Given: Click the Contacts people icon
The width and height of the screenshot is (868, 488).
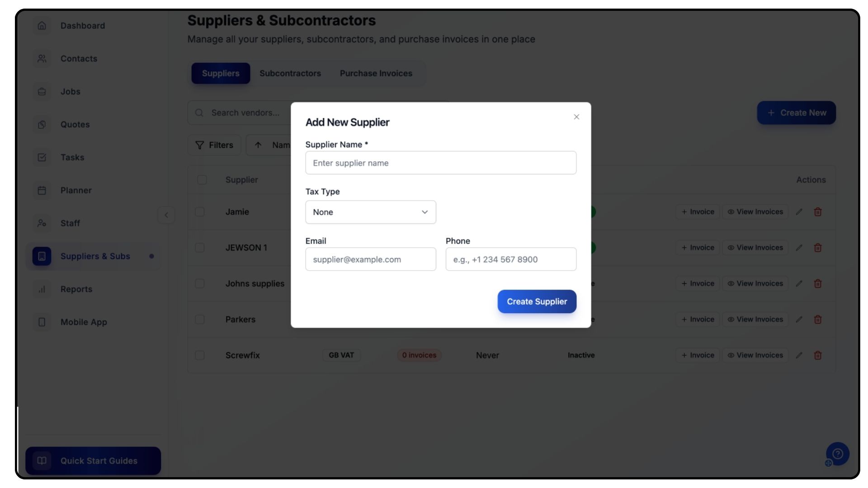Looking at the screenshot, I should tap(42, 59).
